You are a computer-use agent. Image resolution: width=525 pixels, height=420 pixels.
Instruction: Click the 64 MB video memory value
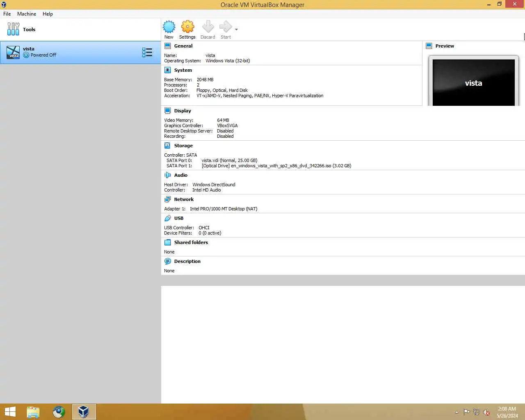point(223,120)
